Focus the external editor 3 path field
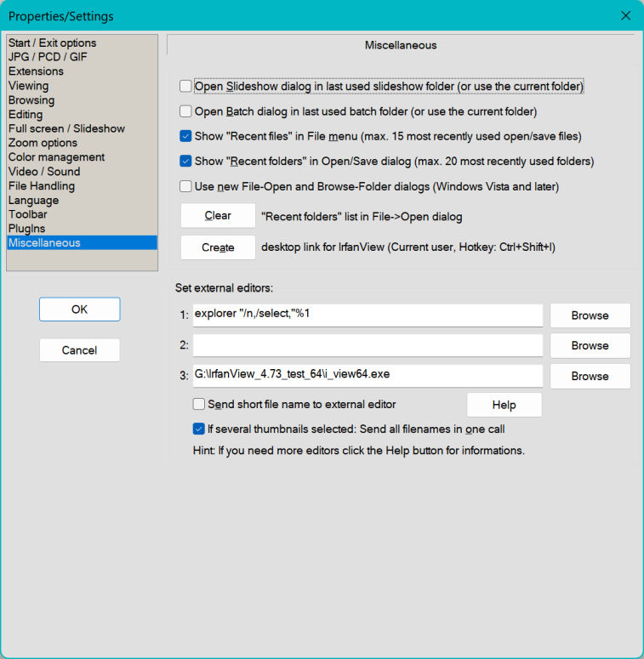Image resolution: width=644 pixels, height=659 pixels. pyautogui.click(x=368, y=376)
